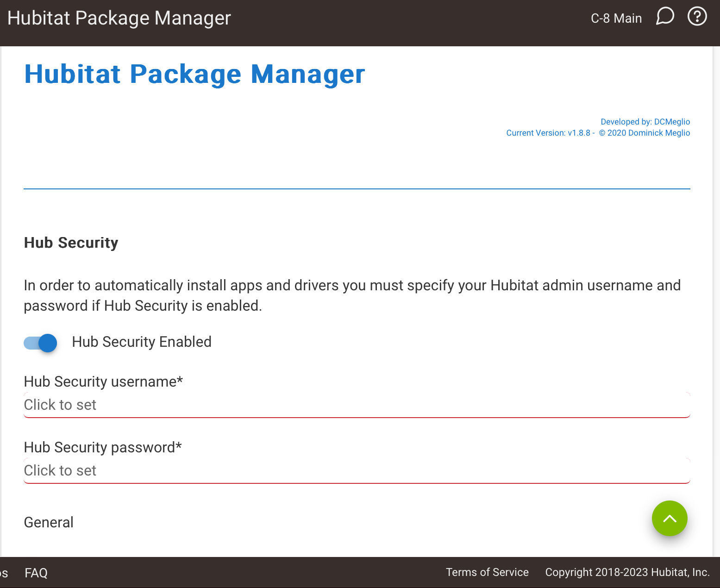Click the Current Version v1.8.8 text
The width and height of the screenshot is (720, 588).
tap(548, 133)
